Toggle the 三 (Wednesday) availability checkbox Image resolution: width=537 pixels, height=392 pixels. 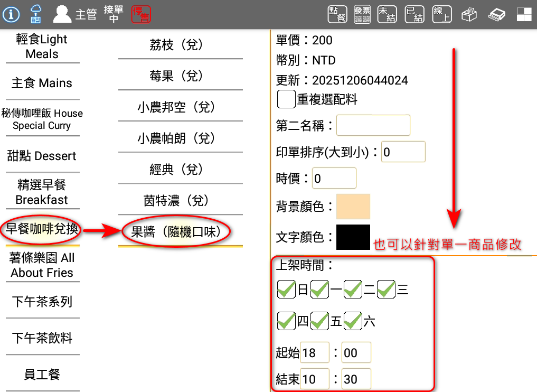click(x=386, y=290)
